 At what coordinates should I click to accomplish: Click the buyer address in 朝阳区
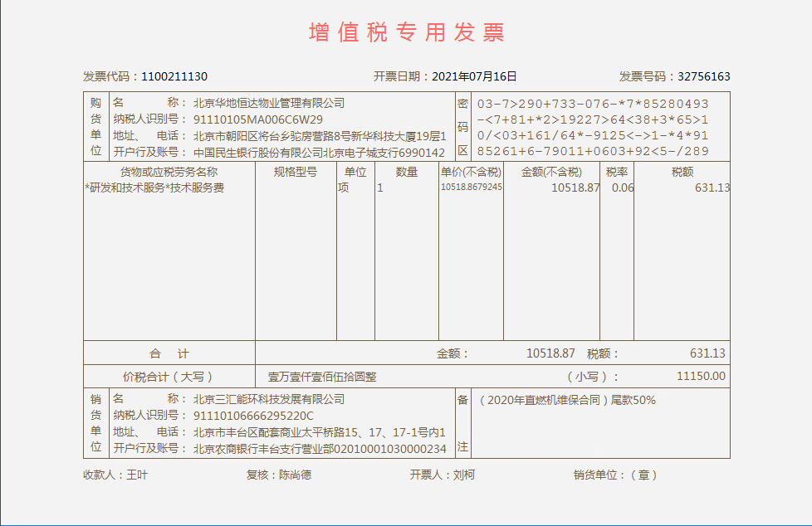(320, 136)
